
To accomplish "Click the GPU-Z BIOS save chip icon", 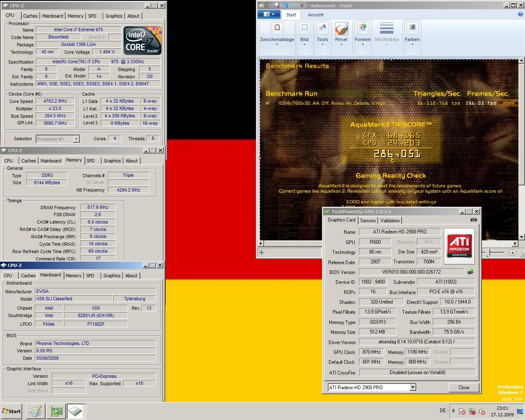I will pyautogui.click(x=470, y=272).
